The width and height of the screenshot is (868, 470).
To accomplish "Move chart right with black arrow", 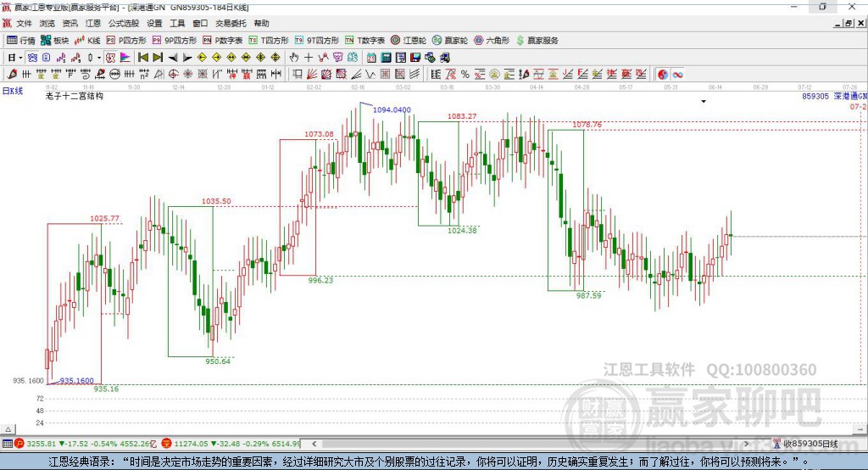I will point(187,58).
